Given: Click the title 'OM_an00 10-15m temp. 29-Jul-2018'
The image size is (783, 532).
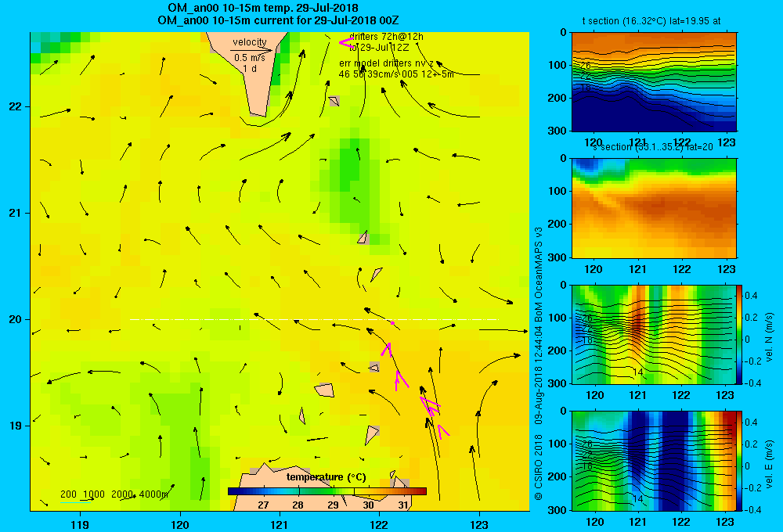Looking at the screenshot, I should (262, 8).
